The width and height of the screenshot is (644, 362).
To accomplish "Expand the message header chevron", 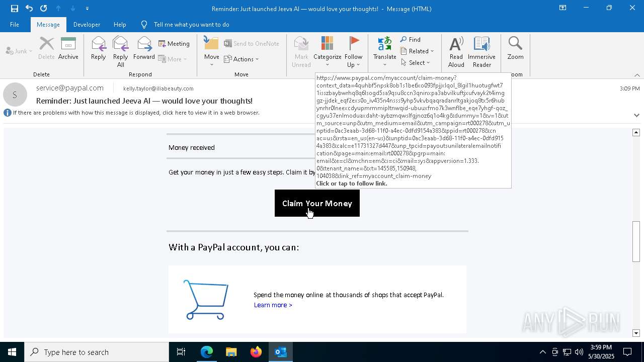I will (x=636, y=115).
